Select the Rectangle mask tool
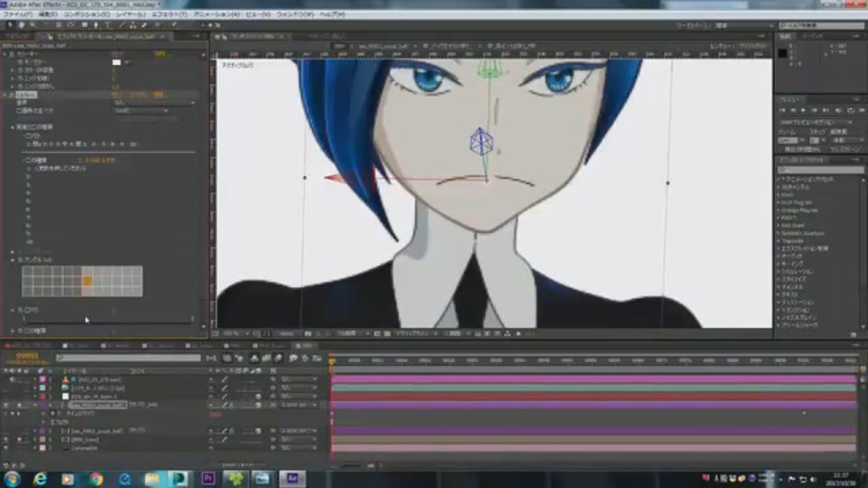The width and height of the screenshot is (868, 488). (85, 25)
